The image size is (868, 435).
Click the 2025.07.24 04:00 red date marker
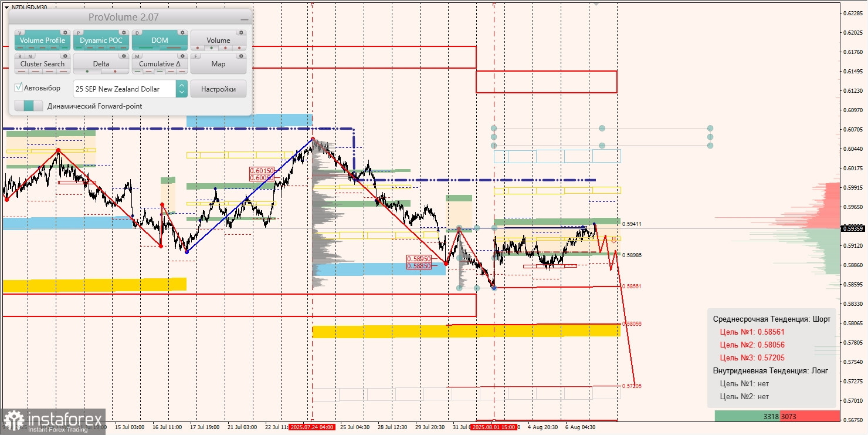point(311,427)
